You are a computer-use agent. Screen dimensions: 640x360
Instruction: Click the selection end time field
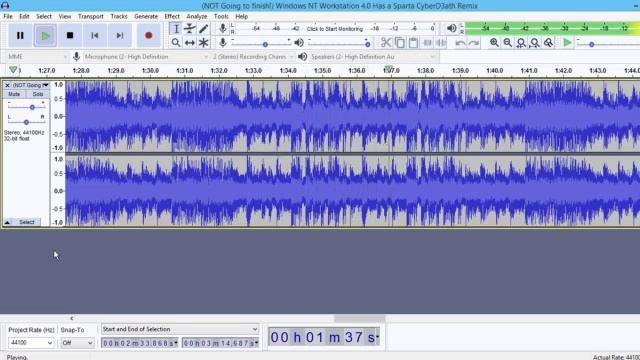click(x=220, y=343)
